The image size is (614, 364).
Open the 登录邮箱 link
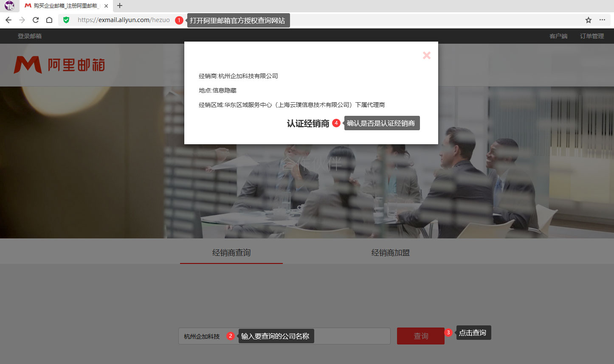[x=30, y=36]
